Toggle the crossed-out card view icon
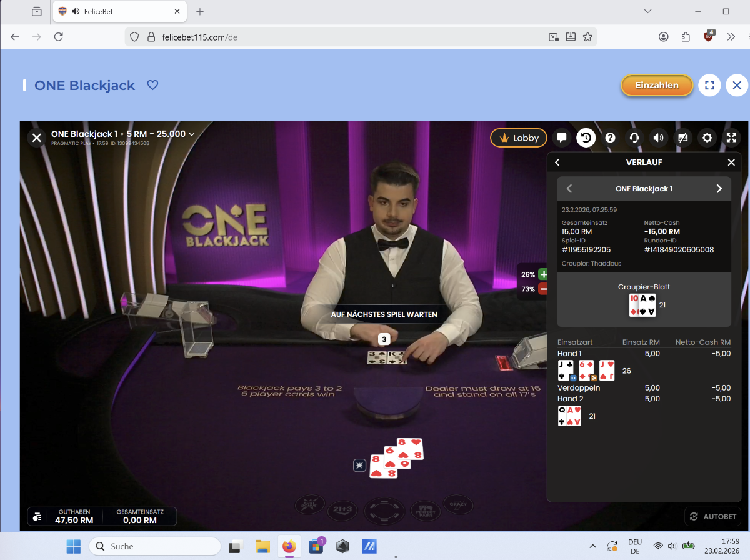 (x=683, y=137)
